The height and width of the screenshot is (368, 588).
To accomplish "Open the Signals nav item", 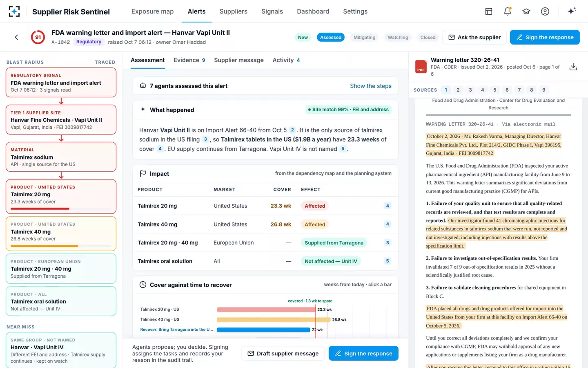I will [x=272, y=11].
